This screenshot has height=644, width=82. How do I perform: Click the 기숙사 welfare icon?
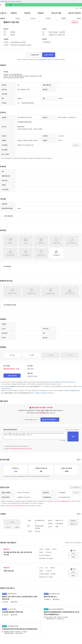[x=26, y=241]
